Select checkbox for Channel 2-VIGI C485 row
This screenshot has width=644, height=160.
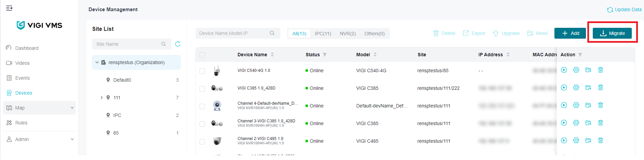[x=202, y=142]
